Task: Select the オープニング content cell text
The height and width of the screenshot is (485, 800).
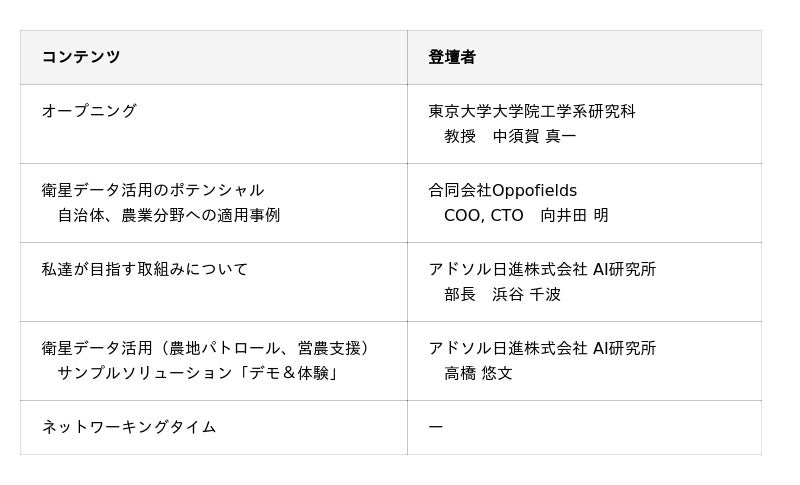Action: pyautogui.click(x=89, y=111)
